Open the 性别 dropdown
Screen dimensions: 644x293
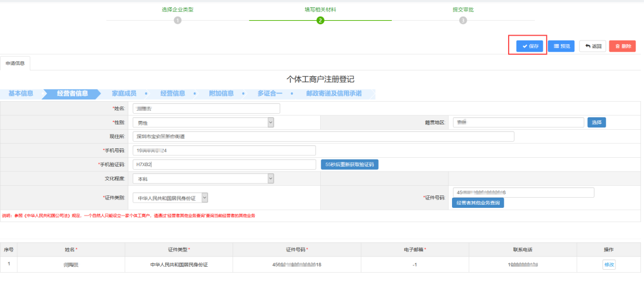[x=203, y=122]
